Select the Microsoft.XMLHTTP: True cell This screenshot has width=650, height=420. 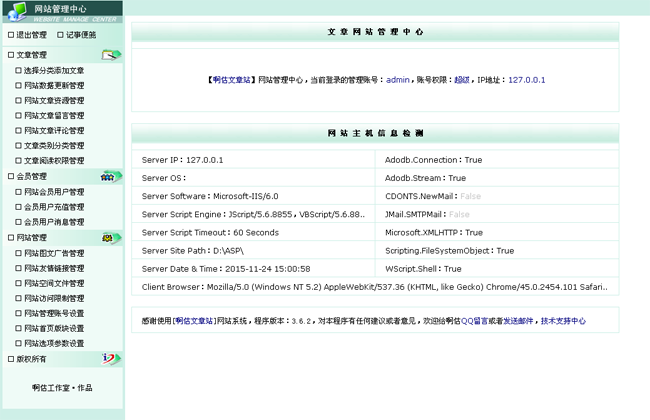coord(497,233)
